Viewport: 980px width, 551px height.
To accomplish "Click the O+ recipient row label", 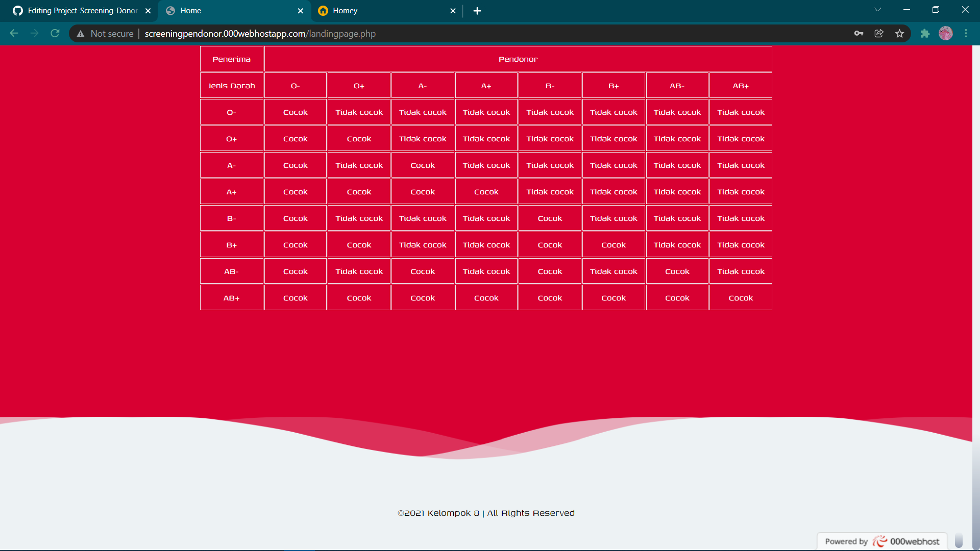I will coord(232,139).
